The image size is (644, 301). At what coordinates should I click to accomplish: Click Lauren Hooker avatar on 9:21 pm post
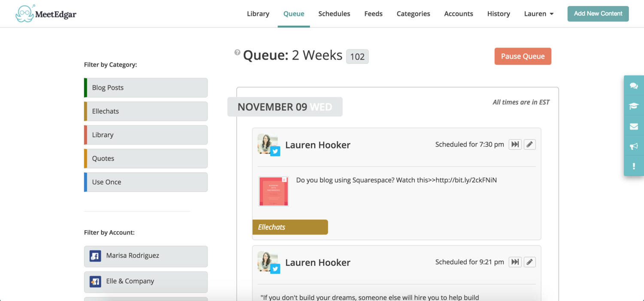pos(267,261)
